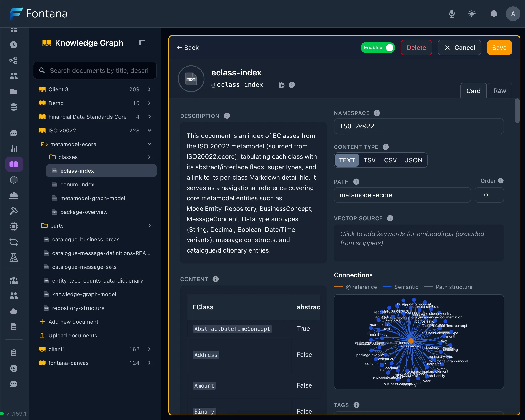Click the info icon next to TAGS
525x420 pixels.
[356, 405]
